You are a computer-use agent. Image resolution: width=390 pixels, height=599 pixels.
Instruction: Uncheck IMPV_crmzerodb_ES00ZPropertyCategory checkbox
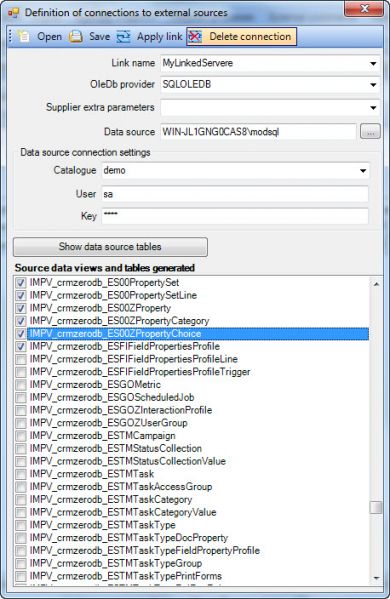[x=21, y=321]
